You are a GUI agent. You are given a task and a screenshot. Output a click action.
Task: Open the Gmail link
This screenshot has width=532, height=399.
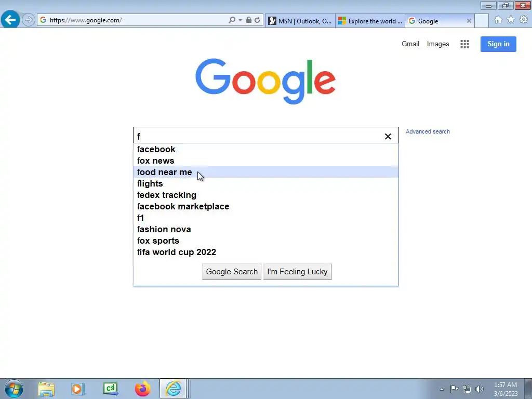[410, 44]
